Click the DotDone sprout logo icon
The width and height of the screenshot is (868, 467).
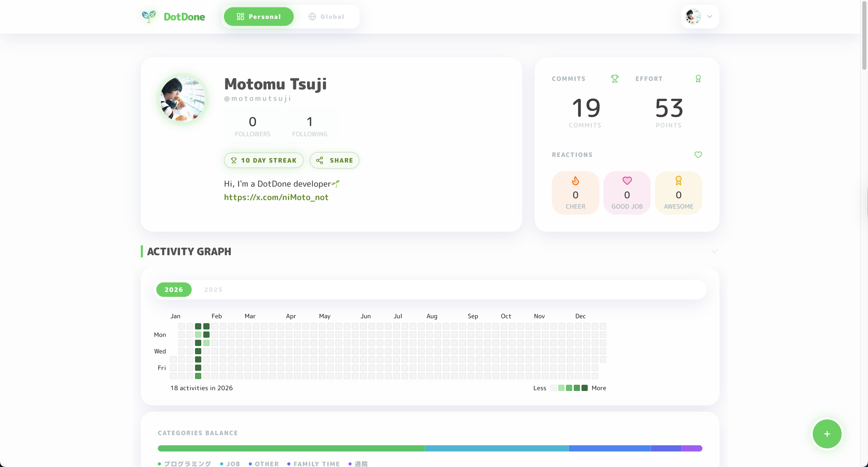click(x=149, y=16)
